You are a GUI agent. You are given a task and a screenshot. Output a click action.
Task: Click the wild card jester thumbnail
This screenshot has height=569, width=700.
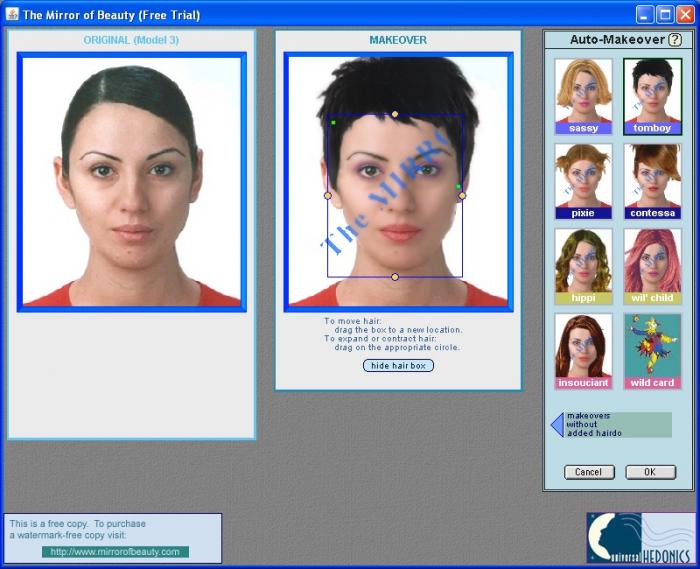(x=652, y=351)
